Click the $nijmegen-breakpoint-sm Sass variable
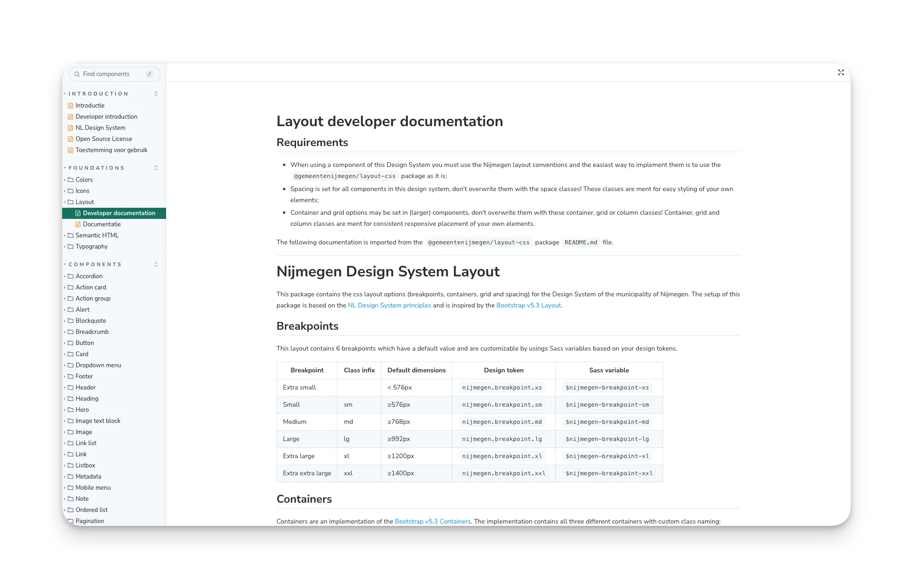913x588 pixels. coord(607,405)
